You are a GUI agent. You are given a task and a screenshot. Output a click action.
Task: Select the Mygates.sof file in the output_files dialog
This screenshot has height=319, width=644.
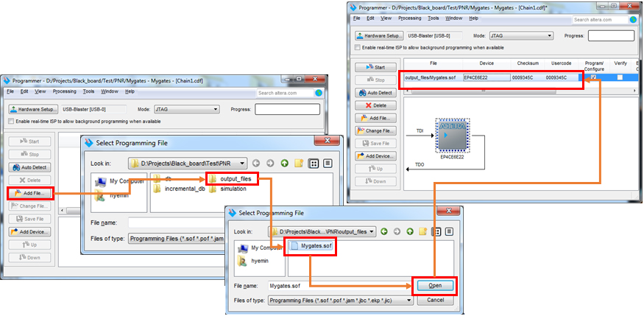[311, 246]
